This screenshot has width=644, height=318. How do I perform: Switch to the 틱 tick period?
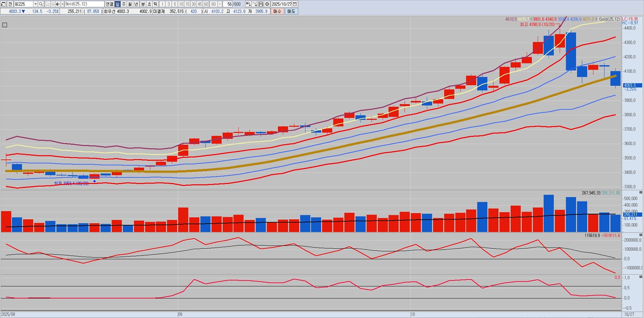(x=156, y=4)
